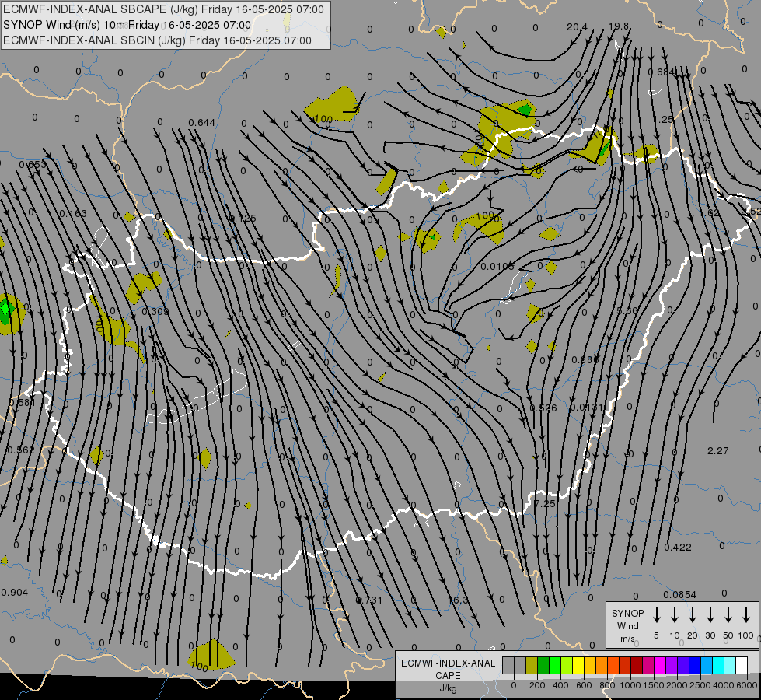
Task: Click the SYNOP label in wind legend
Action: [x=627, y=614]
